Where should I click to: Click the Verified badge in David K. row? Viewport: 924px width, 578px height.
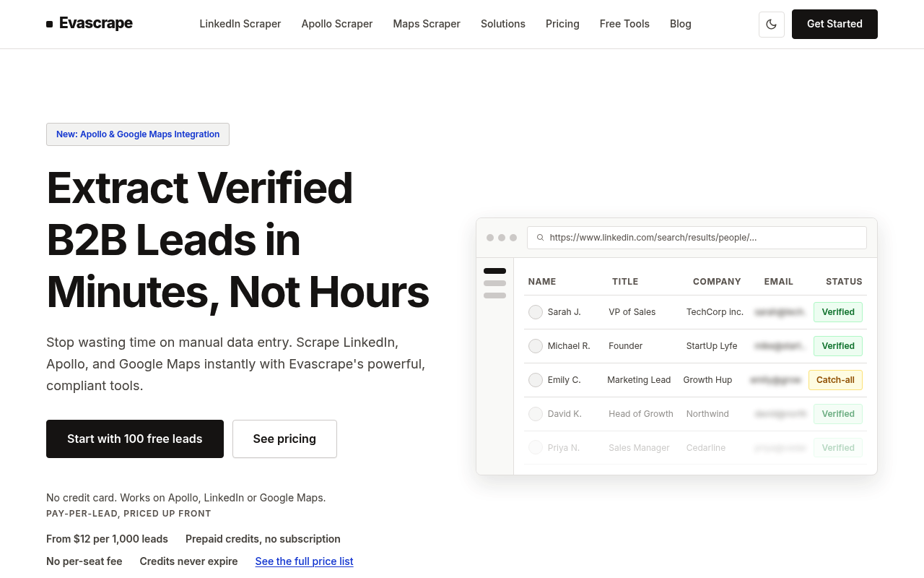[838, 414]
